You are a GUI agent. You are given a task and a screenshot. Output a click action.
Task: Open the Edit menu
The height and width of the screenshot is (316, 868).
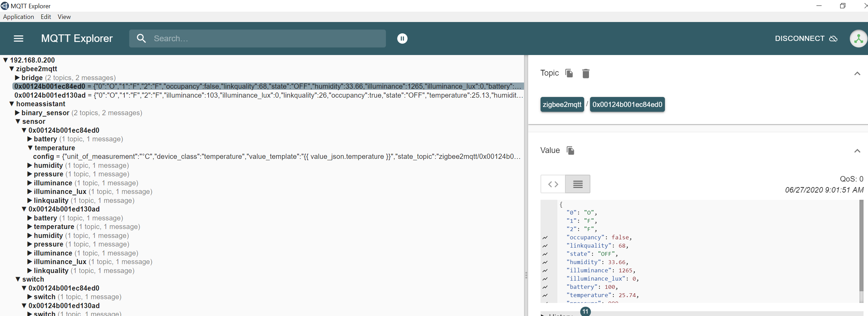click(46, 17)
